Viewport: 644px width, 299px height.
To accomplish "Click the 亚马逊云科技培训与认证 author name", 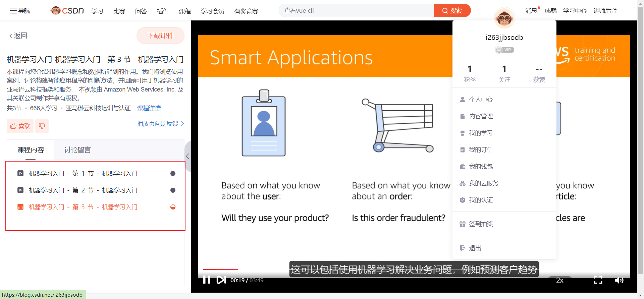I will pos(98,108).
